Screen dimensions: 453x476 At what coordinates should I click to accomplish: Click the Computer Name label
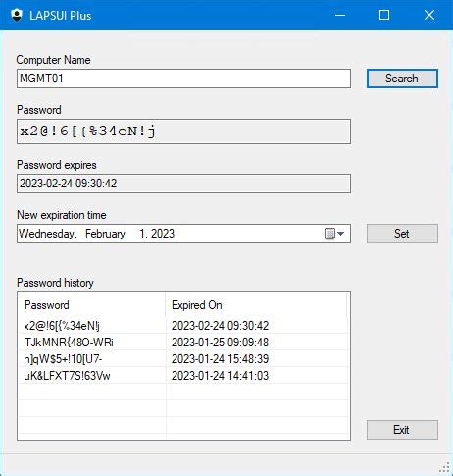click(53, 60)
